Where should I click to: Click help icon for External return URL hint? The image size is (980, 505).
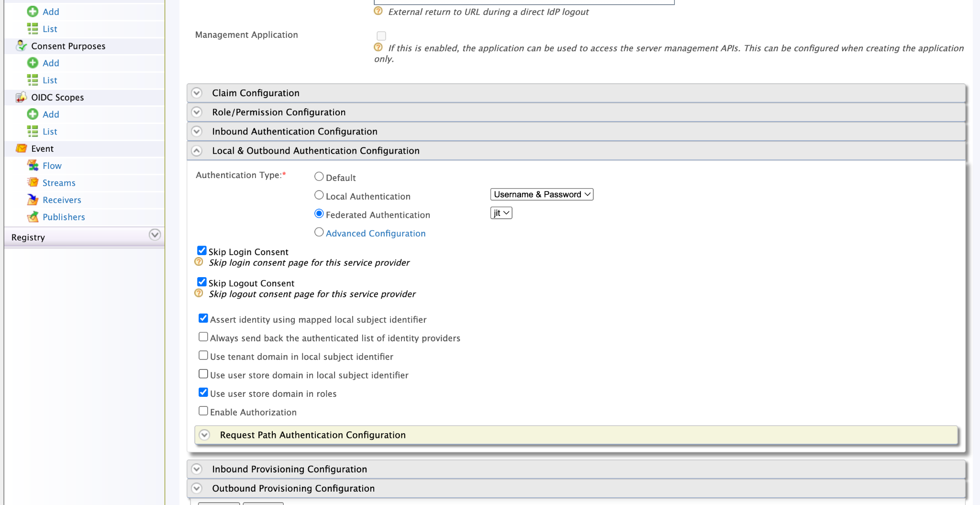pyautogui.click(x=378, y=11)
